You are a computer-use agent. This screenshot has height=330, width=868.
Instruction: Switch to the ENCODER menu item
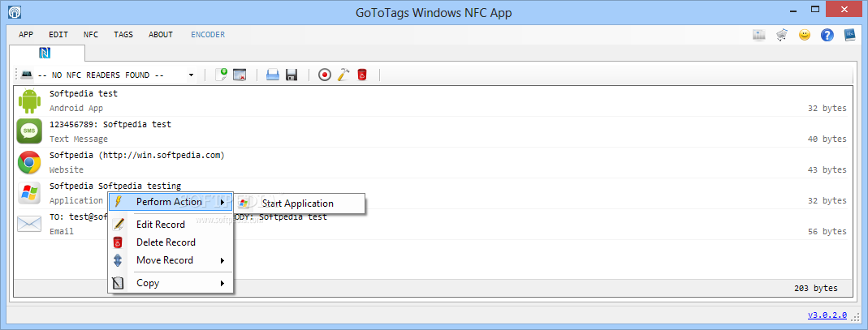[x=208, y=34]
